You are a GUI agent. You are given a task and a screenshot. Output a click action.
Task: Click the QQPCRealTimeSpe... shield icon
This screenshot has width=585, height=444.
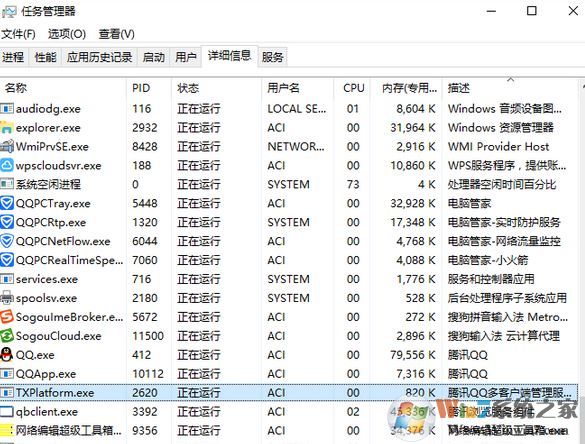[x=7, y=260]
